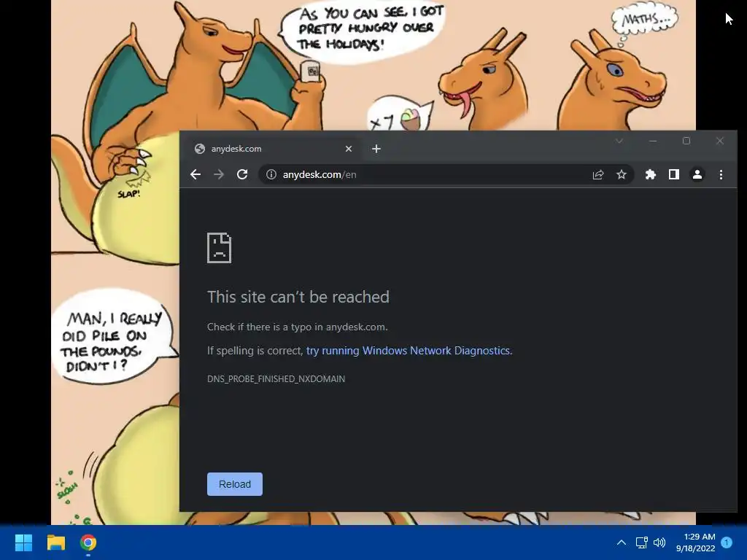Close the Chrome window
Screen dimensions: 747x560
[x=720, y=141]
